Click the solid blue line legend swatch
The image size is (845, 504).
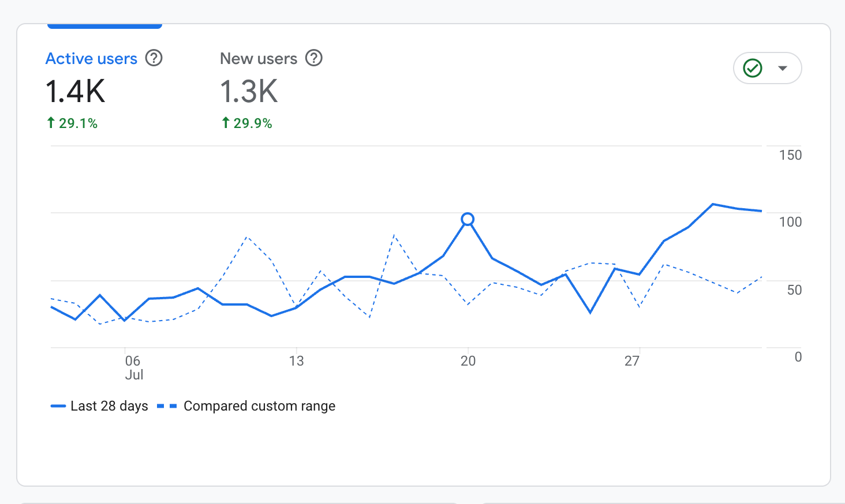pos(58,407)
